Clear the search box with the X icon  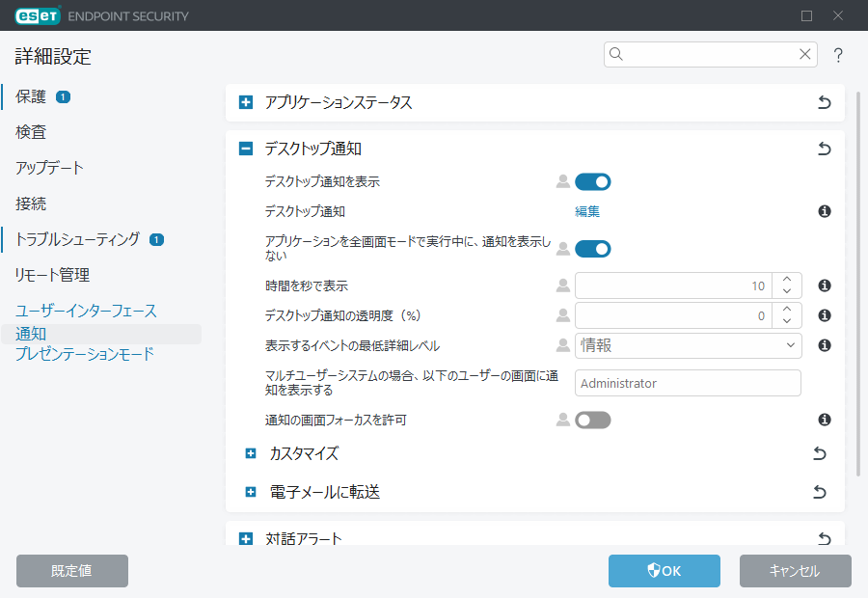point(805,54)
